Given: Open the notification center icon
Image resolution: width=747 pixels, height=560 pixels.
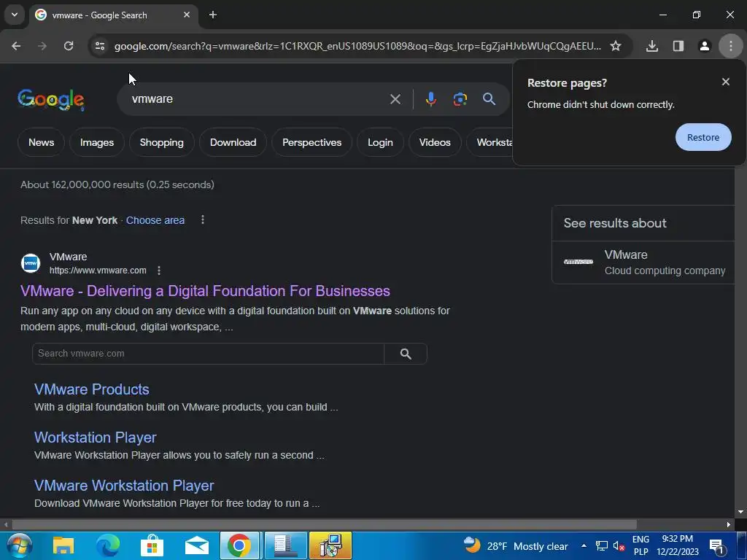Looking at the screenshot, I should click(x=717, y=546).
